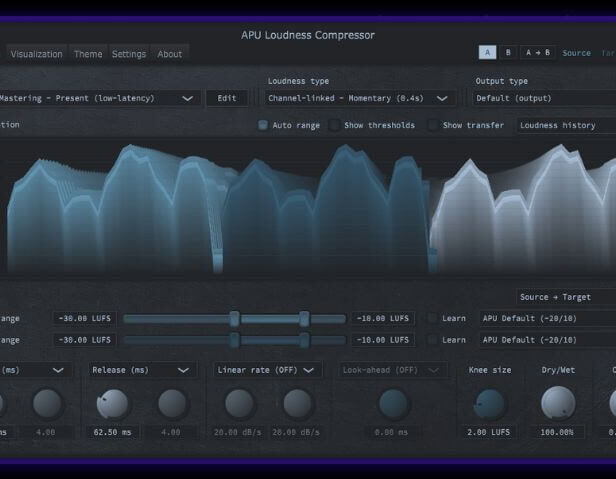Click left handle of first range slider

coord(235,319)
